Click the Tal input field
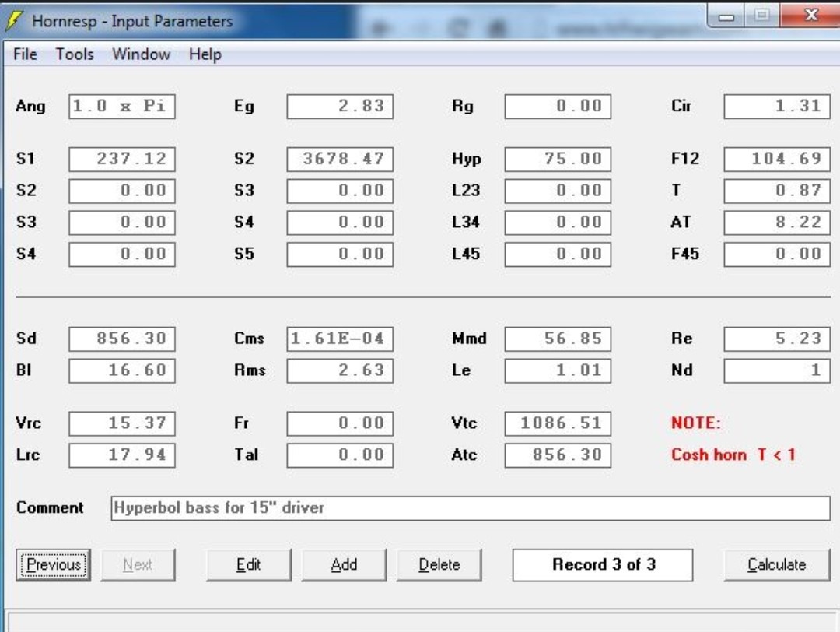Image resolution: width=840 pixels, height=632 pixels. coord(340,455)
